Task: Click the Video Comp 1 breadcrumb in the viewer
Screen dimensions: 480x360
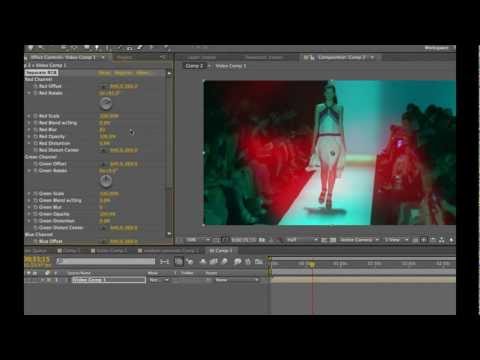Action: point(231,66)
